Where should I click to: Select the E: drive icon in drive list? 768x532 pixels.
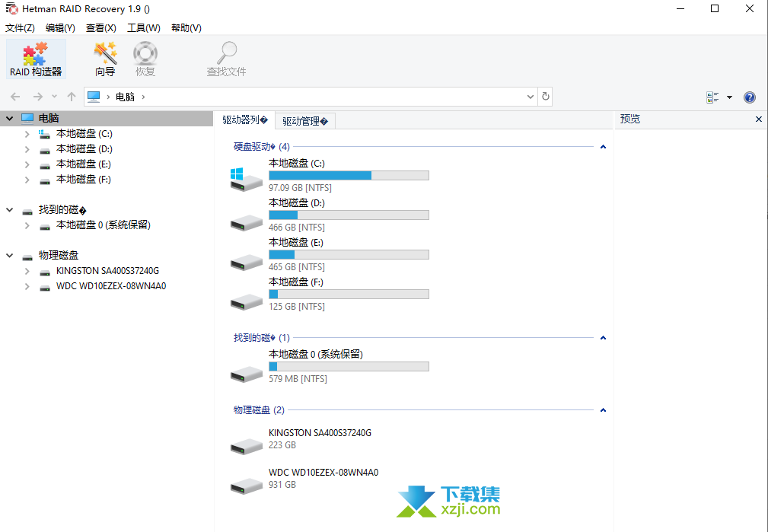[247, 262]
